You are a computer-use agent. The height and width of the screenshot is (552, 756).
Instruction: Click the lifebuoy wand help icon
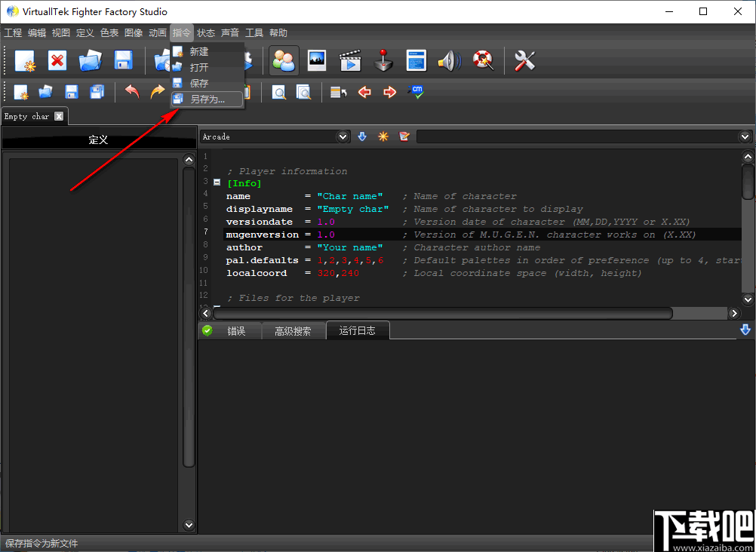coord(483,61)
